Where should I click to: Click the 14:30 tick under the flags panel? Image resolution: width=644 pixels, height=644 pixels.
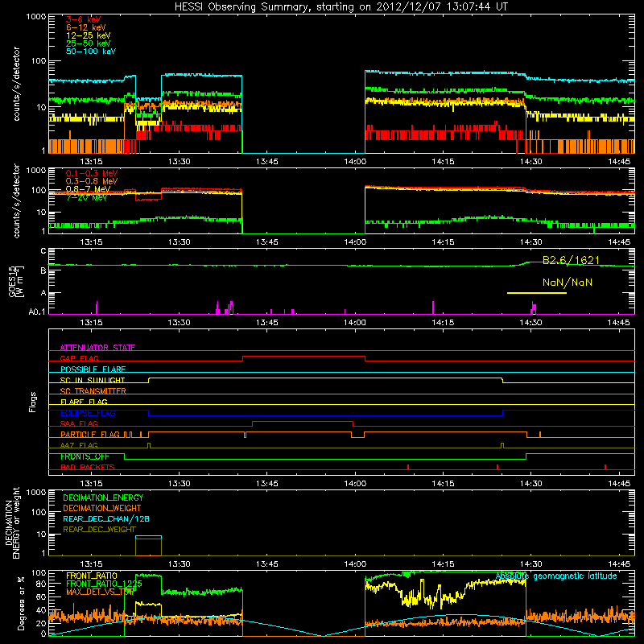pyautogui.click(x=530, y=484)
